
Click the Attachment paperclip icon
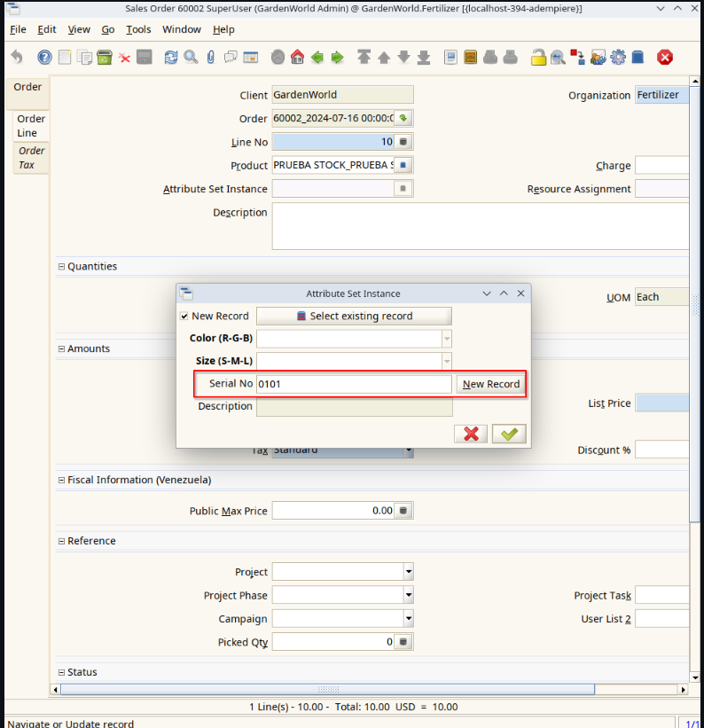click(210, 58)
